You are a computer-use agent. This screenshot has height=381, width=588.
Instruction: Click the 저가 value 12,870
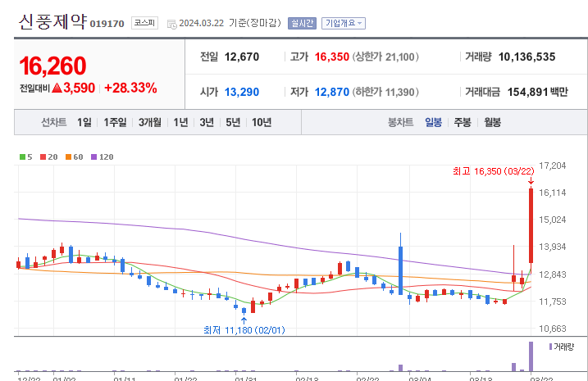point(332,92)
